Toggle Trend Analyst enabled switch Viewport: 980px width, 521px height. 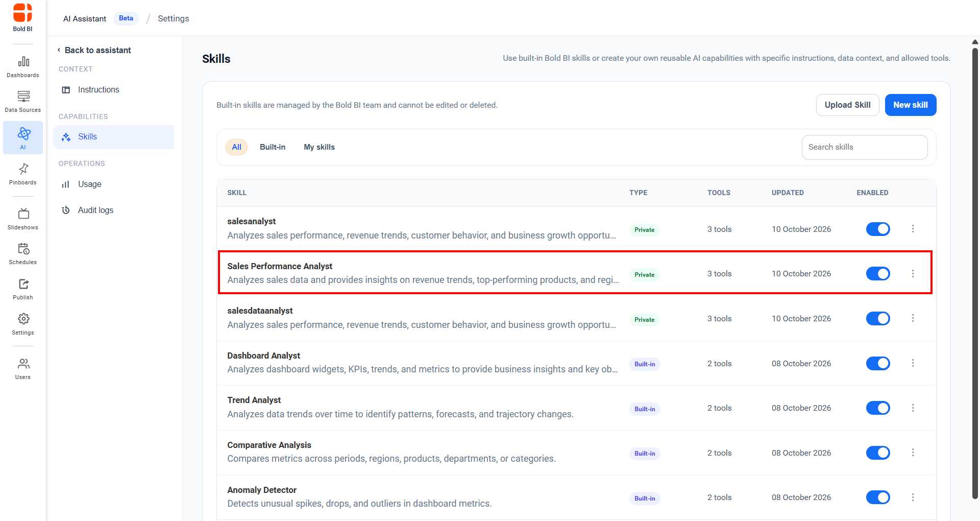[x=878, y=408]
